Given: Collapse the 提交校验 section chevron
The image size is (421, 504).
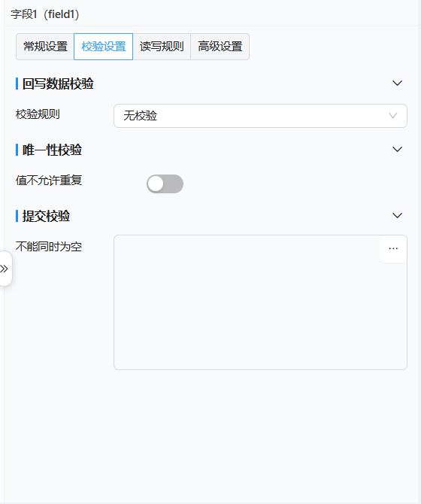Looking at the screenshot, I should click(397, 216).
